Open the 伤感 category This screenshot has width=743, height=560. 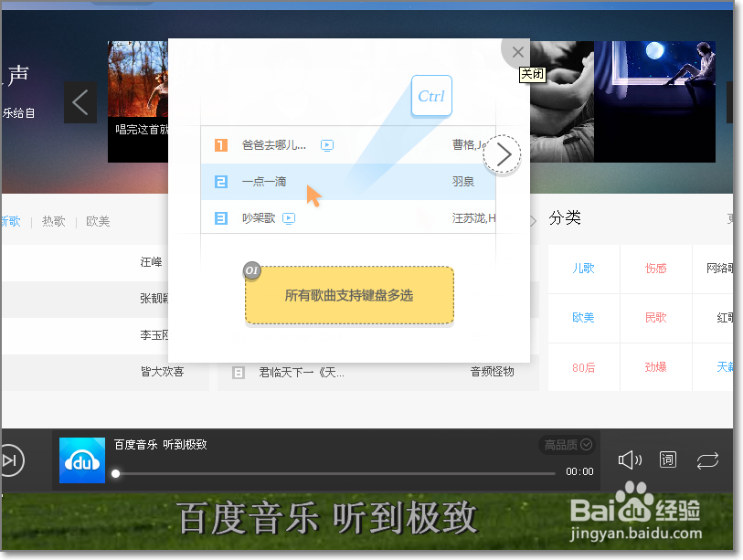656,269
